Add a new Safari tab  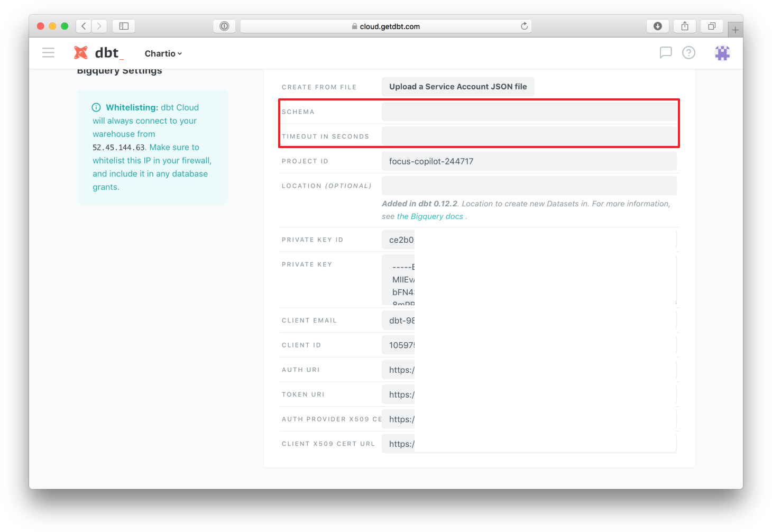click(735, 30)
